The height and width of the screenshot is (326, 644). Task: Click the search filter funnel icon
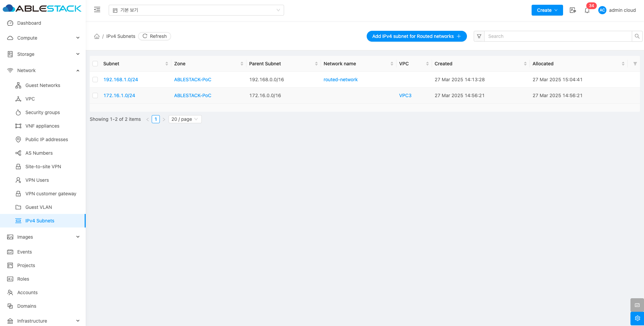pos(479,36)
